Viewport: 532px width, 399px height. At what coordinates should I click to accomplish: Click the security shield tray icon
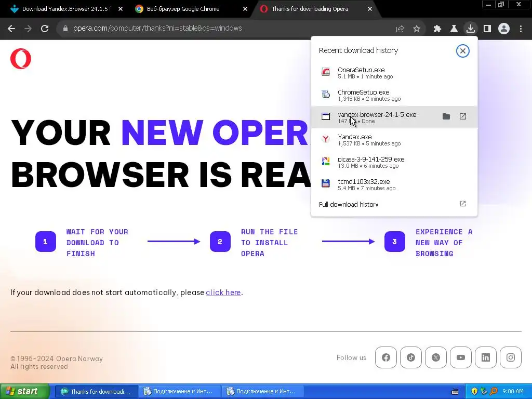click(x=474, y=392)
